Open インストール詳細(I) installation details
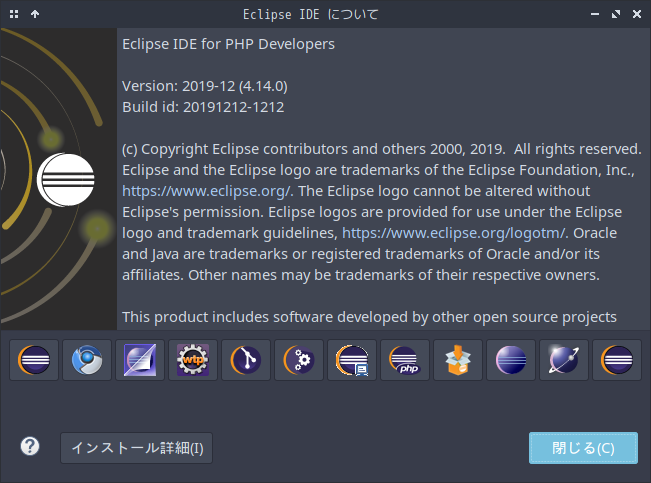The width and height of the screenshot is (651, 483). point(137,448)
